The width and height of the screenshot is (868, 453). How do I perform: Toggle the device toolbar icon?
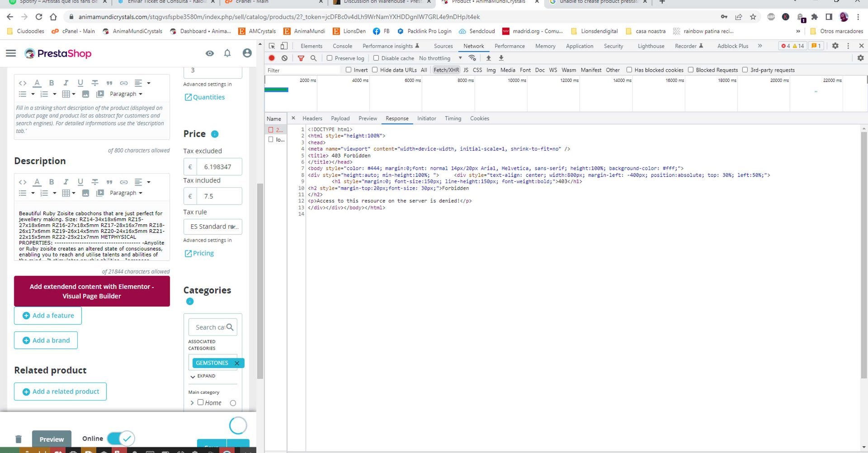pos(284,46)
